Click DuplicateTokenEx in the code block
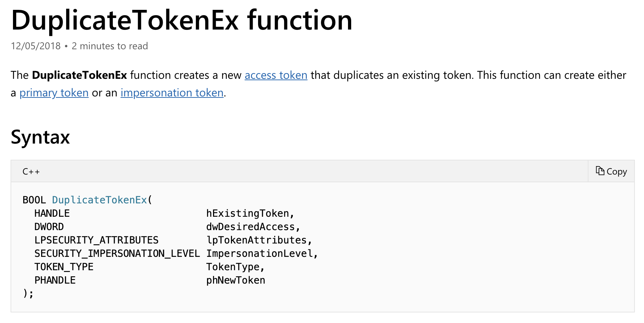This screenshot has width=644, height=323. pos(99,200)
